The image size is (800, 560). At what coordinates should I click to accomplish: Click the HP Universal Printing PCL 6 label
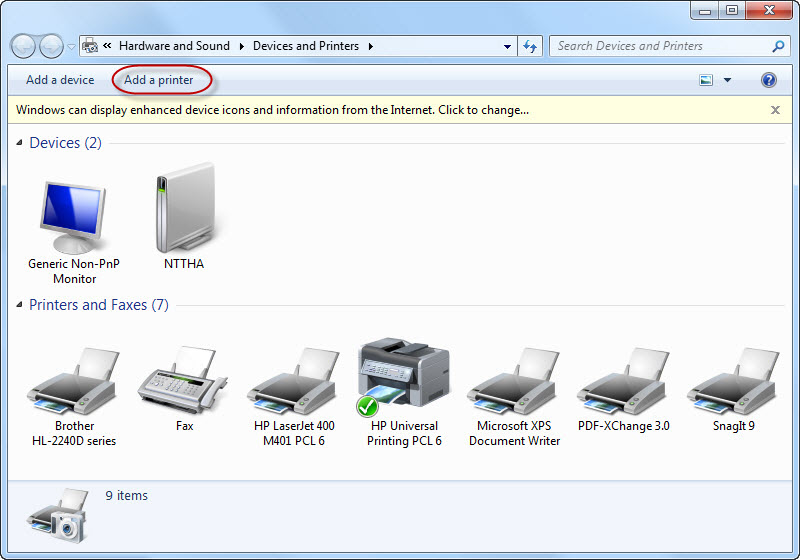[404, 434]
